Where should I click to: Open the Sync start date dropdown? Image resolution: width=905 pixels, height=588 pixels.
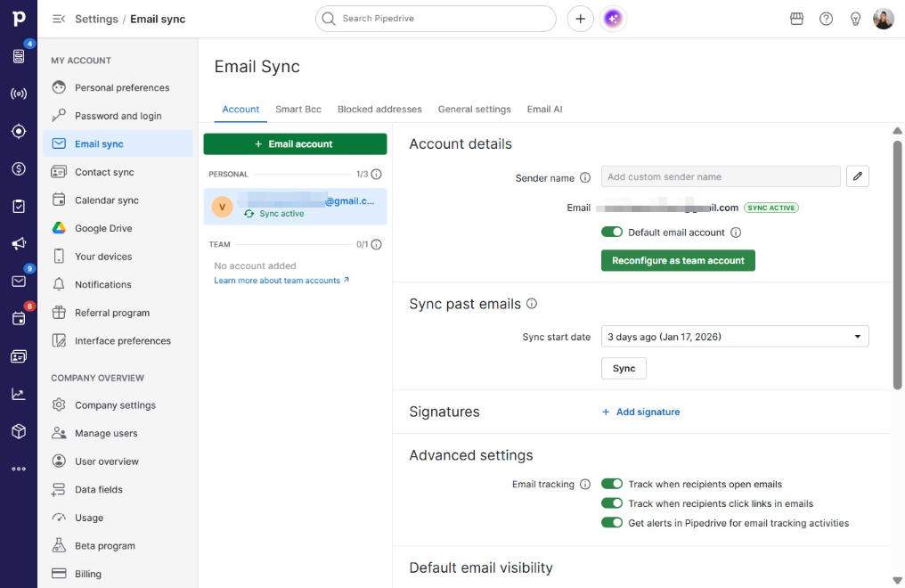tap(735, 337)
